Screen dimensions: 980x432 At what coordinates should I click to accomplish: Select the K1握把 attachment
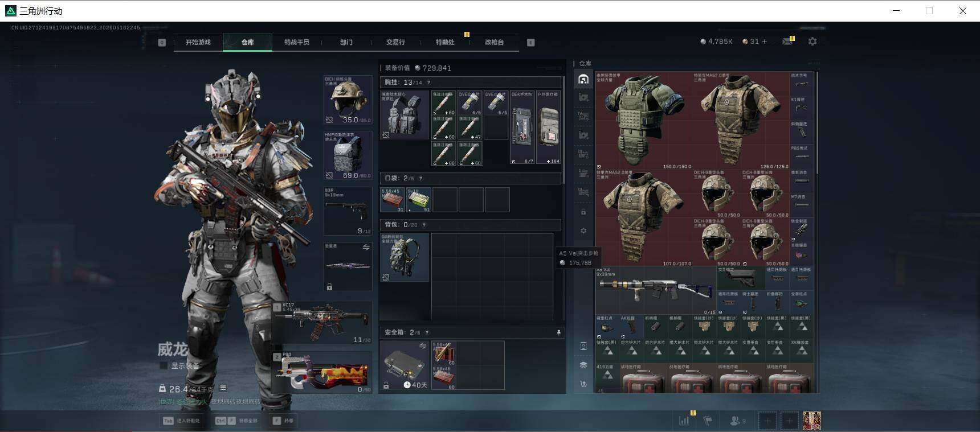click(x=801, y=108)
